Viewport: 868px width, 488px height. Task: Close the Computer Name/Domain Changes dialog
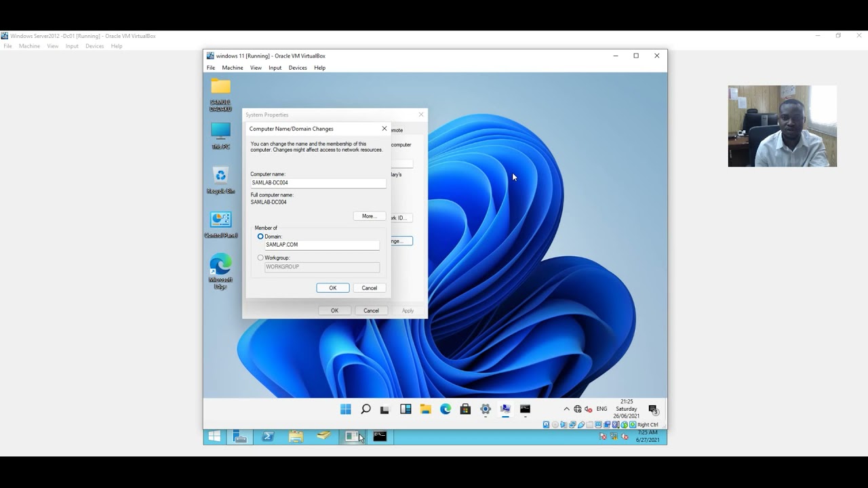point(384,128)
